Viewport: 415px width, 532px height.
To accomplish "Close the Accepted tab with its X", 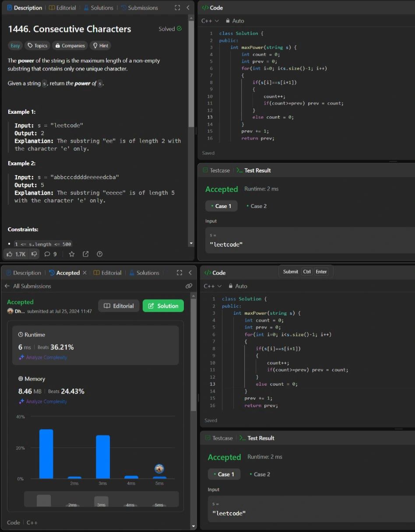I will coord(84,273).
